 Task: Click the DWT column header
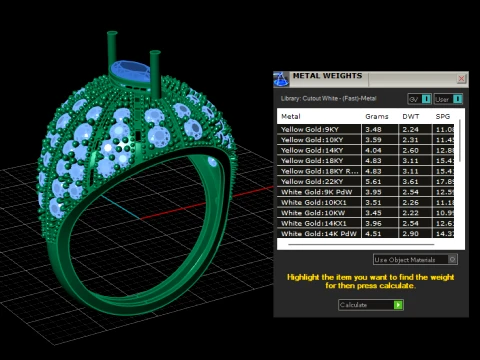[x=411, y=116]
